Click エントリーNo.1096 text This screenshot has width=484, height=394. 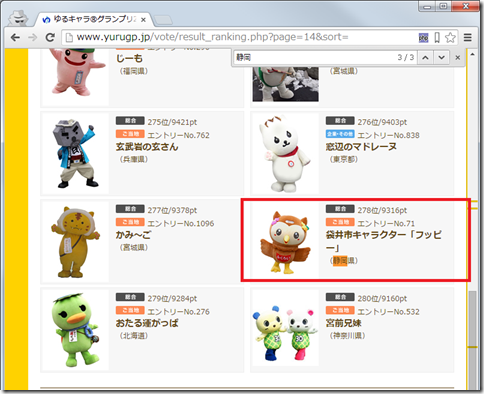(181, 223)
